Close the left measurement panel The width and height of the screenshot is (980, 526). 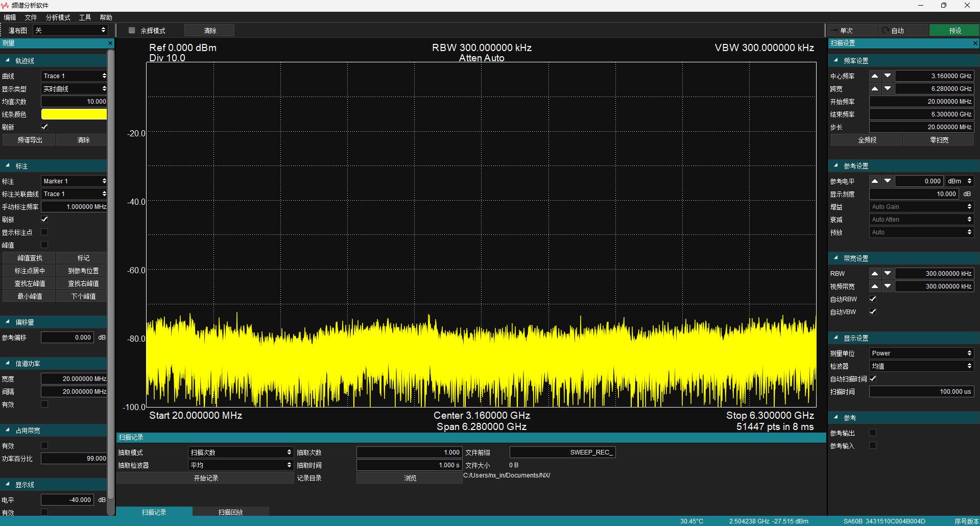(x=110, y=43)
